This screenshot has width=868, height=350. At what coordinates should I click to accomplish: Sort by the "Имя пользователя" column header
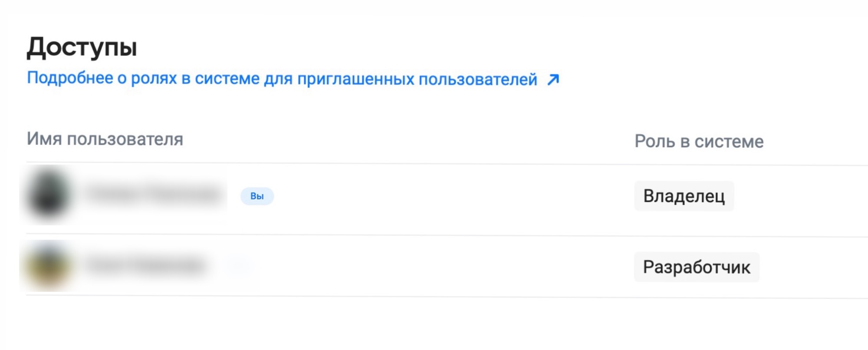point(105,139)
